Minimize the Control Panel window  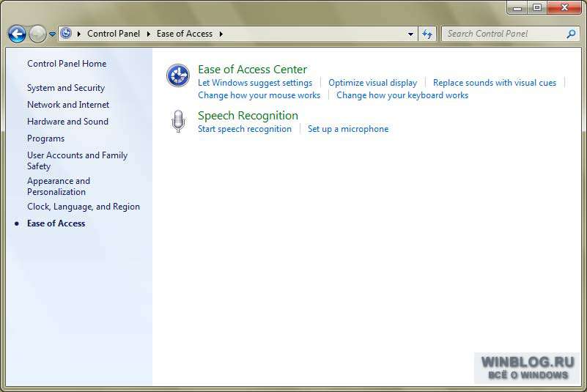click(x=517, y=7)
